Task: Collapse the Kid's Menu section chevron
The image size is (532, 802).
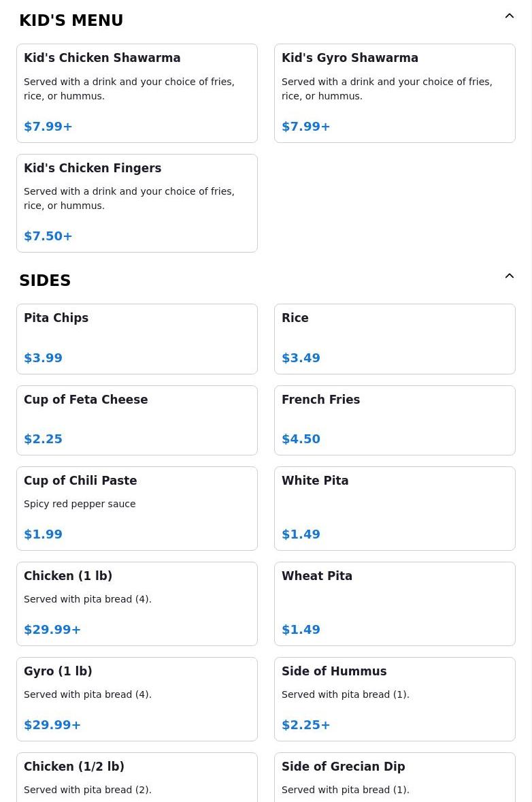Action: 509,16
